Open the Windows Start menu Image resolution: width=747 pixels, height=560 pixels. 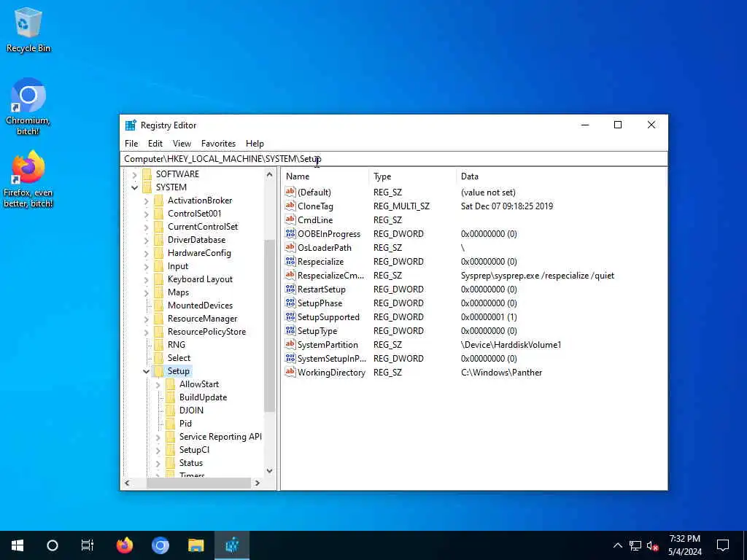(18, 545)
